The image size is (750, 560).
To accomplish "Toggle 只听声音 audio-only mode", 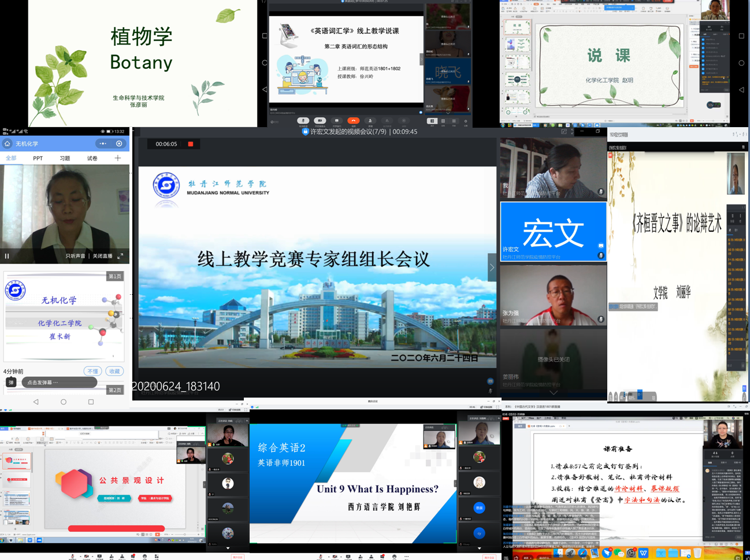I will pos(76,256).
